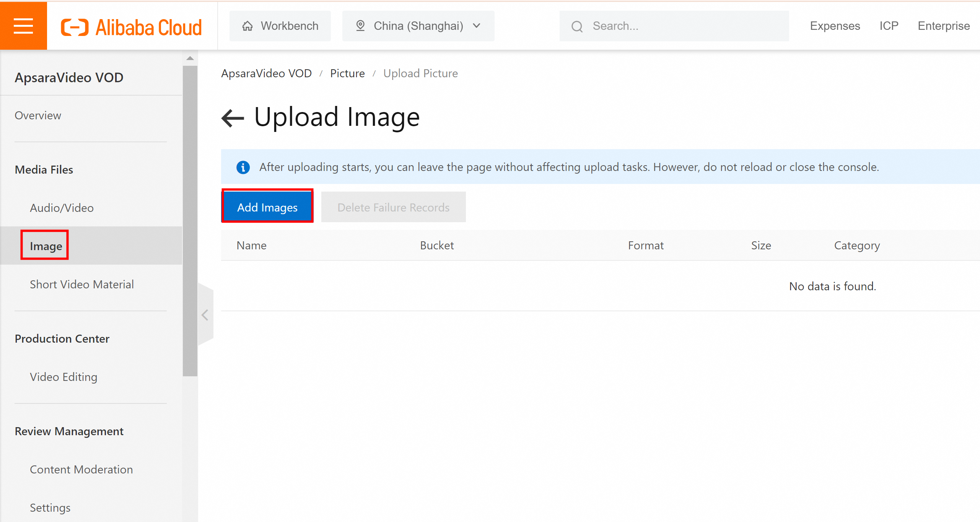Open Short Video Material in sidebar

click(x=82, y=284)
